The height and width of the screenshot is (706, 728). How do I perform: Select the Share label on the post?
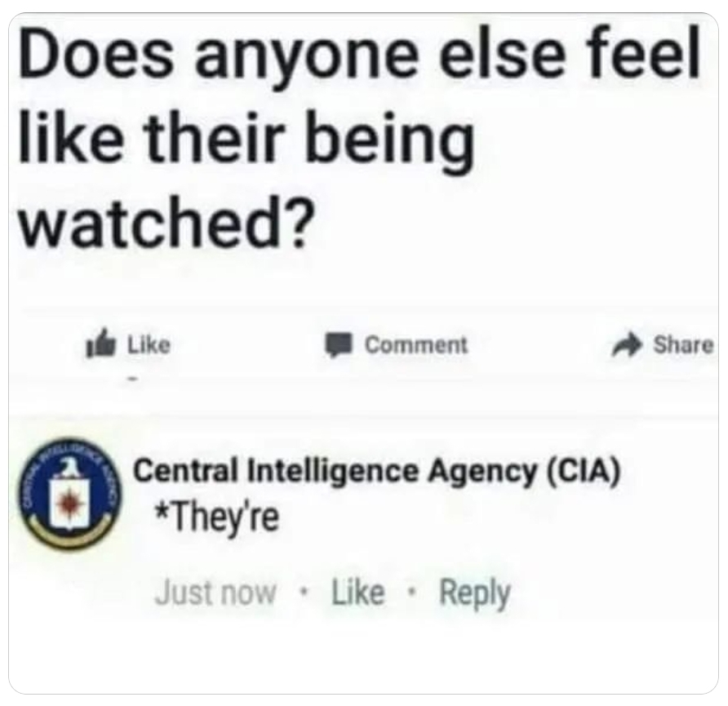[x=683, y=345]
